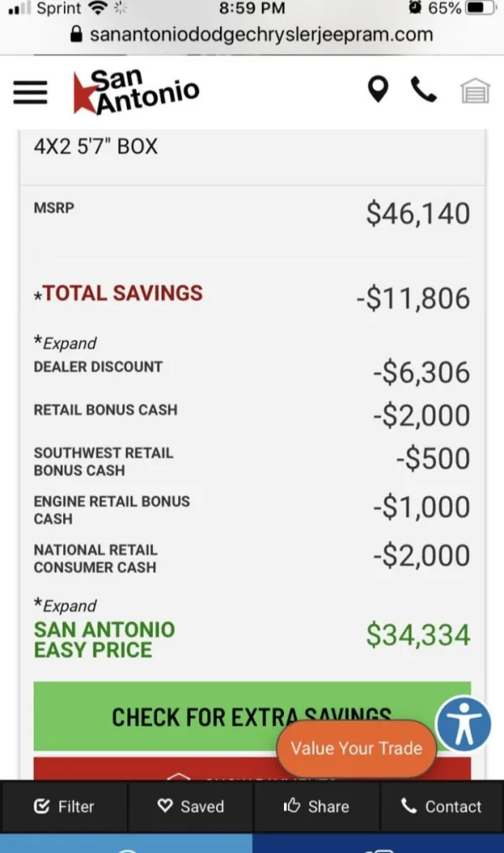Tap the website address bar
Viewport: 504px width, 853px height.
coord(260,34)
